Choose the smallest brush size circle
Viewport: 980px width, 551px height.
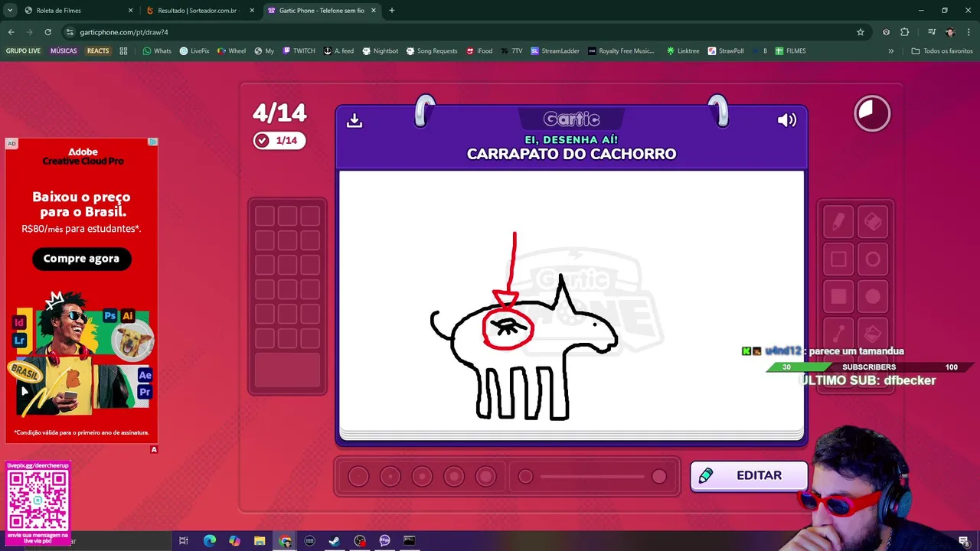358,477
